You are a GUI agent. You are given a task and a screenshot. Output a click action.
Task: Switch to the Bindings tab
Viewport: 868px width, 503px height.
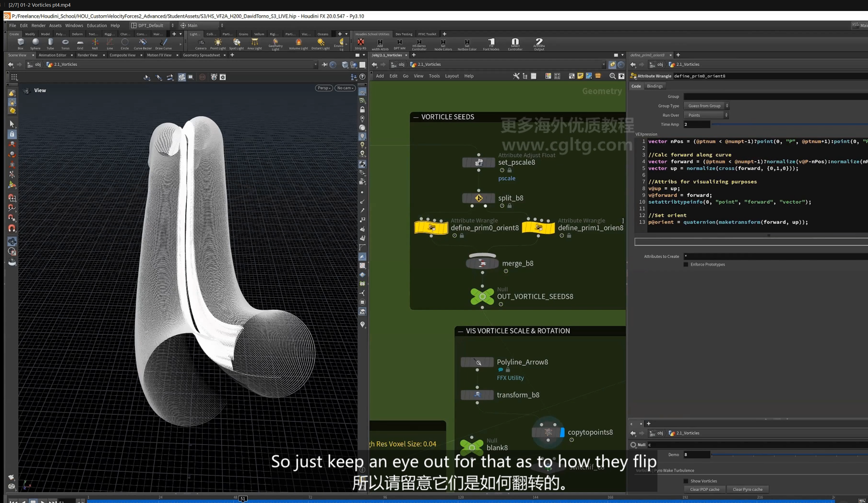(x=654, y=86)
